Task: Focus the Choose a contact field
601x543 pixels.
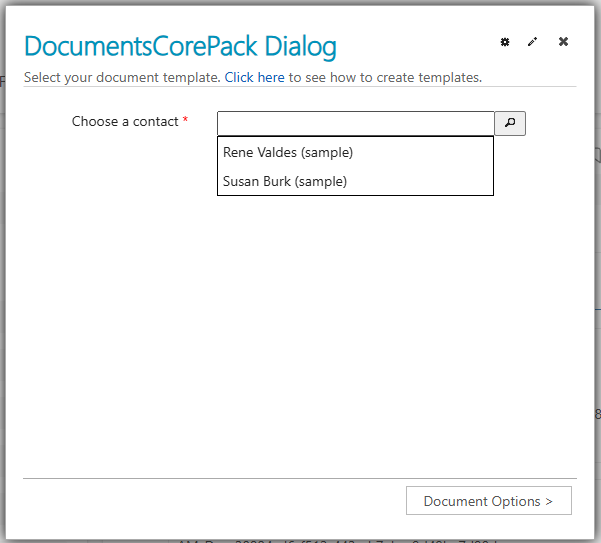Action: click(355, 123)
